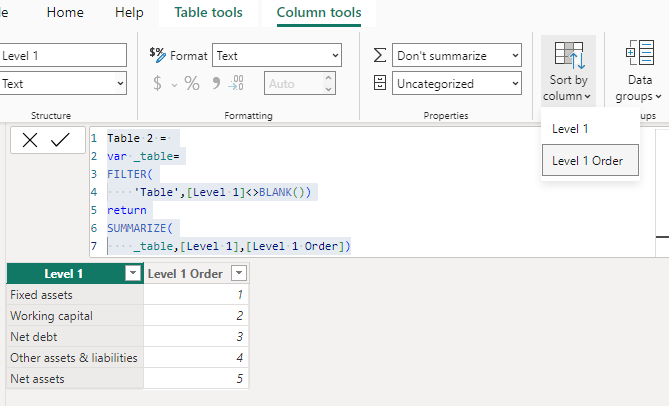Click the currency format dollar icon
The image size is (669, 406).
pyautogui.click(x=157, y=83)
